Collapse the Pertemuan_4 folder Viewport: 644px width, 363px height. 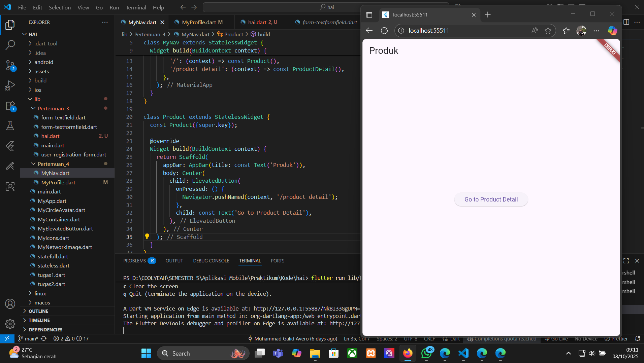pos(53,164)
